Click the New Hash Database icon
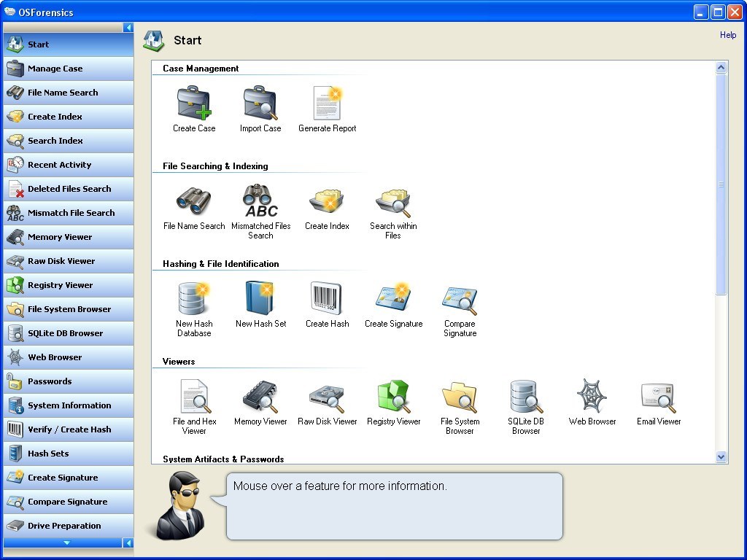This screenshot has height=560, width=747. point(194,298)
